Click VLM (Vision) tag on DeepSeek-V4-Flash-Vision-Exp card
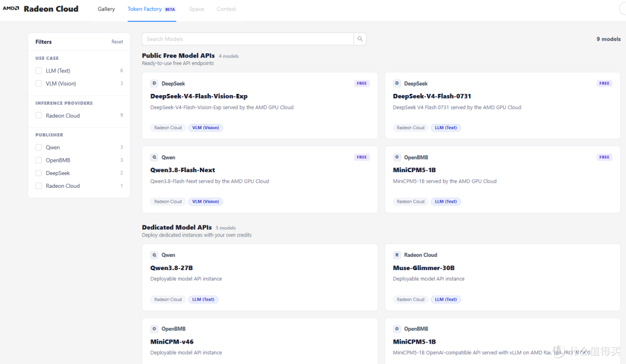This screenshot has width=626, height=364. click(x=206, y=128)
